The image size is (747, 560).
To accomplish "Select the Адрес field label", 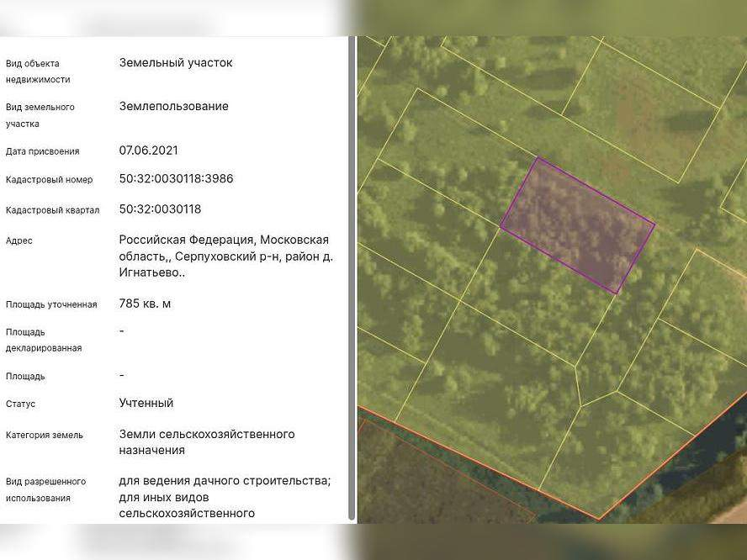I will pyautogui.click(x=19, y=240).
